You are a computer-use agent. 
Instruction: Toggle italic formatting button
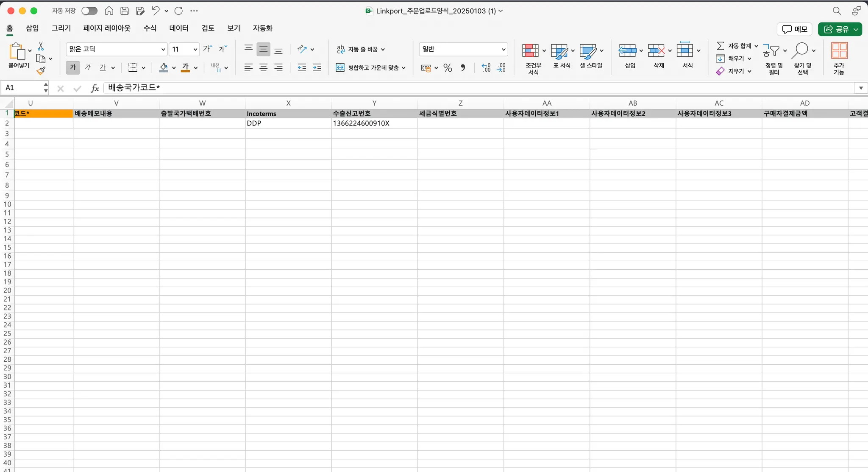point(88,67)
